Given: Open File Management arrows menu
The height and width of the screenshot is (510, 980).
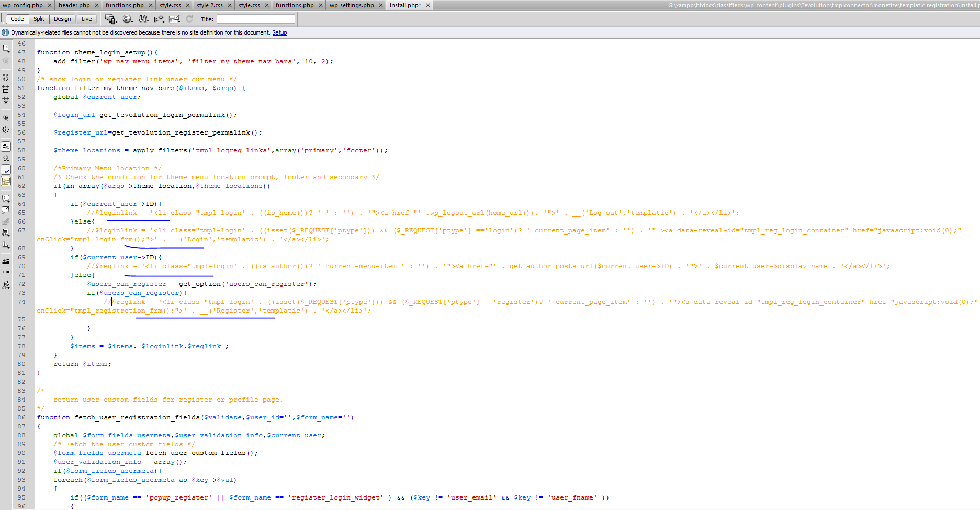Looking at the screenshot, I should click(143, 19).
